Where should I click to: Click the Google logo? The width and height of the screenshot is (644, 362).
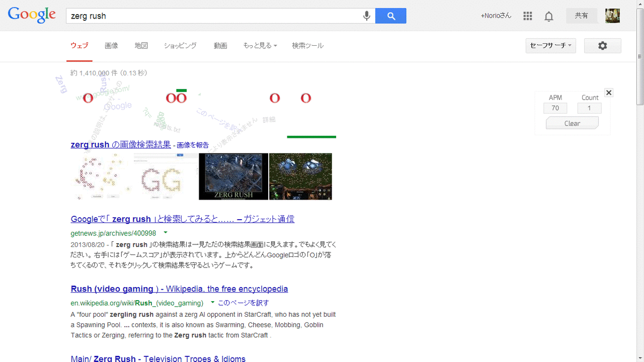(x=32, y=15)
